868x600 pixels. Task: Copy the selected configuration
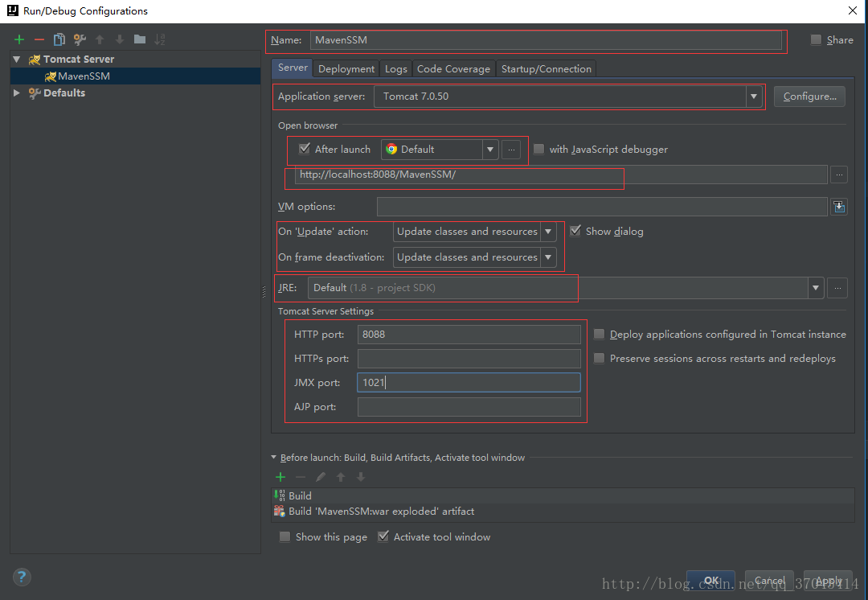pyautogui.click(x=59, y=39)
